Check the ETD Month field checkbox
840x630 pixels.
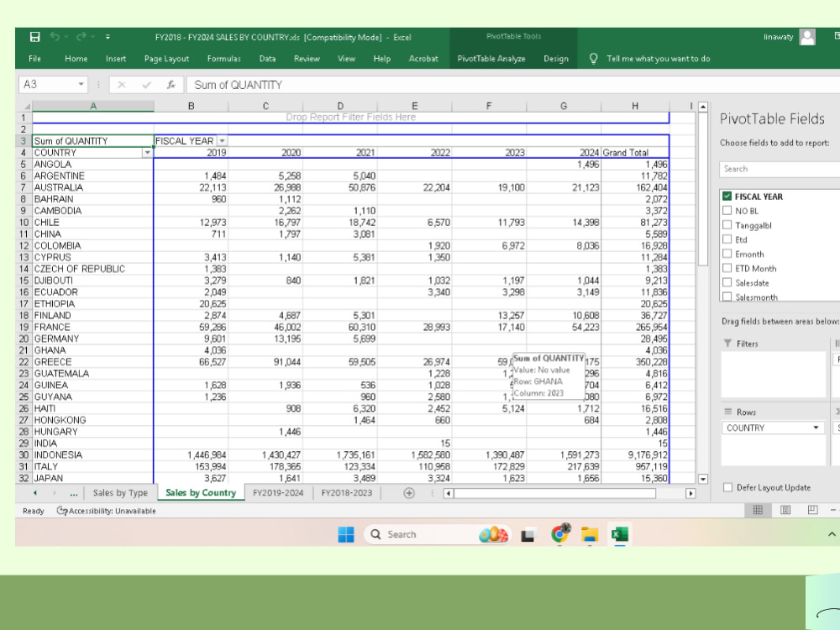click(727, 269)
